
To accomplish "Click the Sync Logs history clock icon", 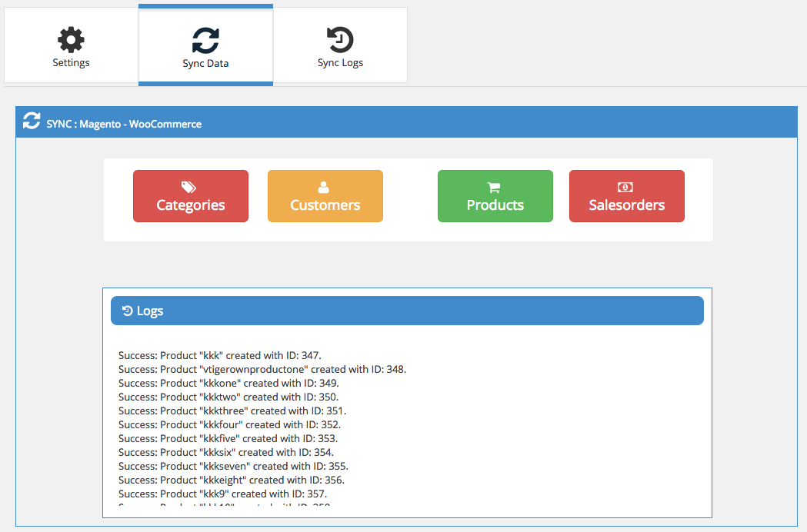I will [x=340, y=40].
